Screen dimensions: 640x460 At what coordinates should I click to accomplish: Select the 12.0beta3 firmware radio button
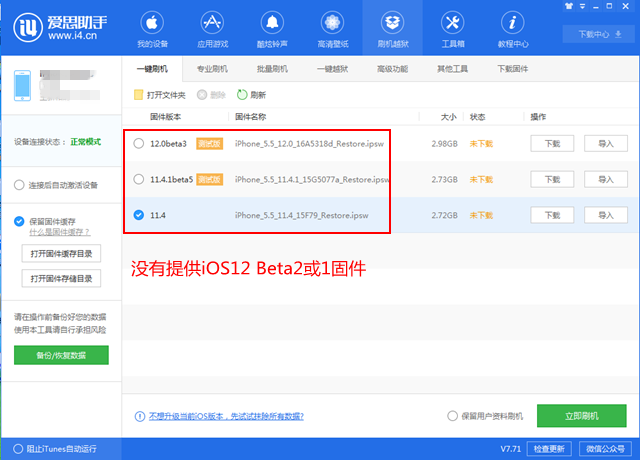(x=139, y=143)
